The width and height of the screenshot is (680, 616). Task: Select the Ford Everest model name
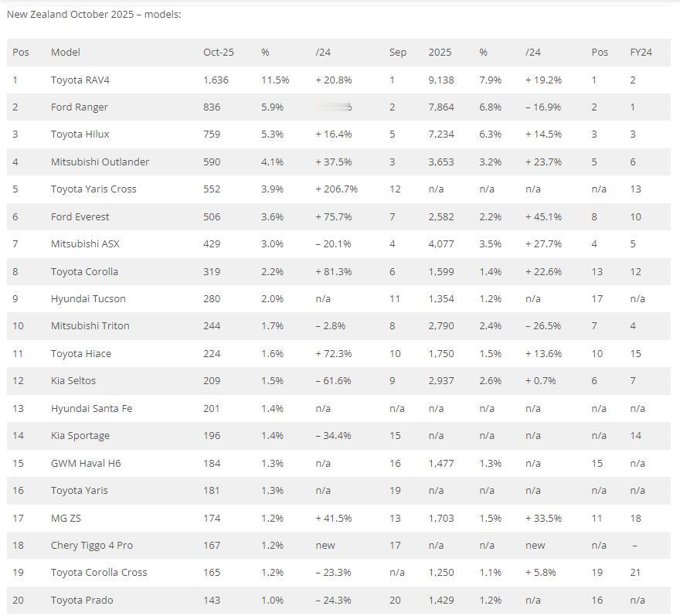tap(80, 216)
